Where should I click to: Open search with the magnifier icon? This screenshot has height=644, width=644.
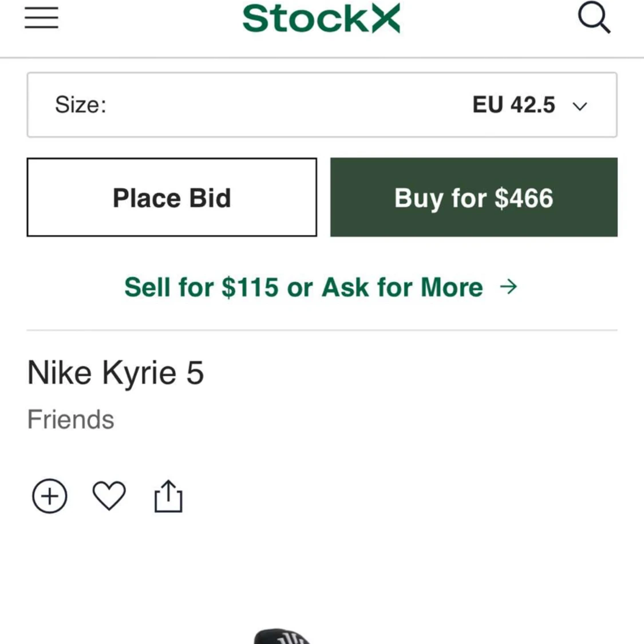pyautogui.click(x=594, y=17)
